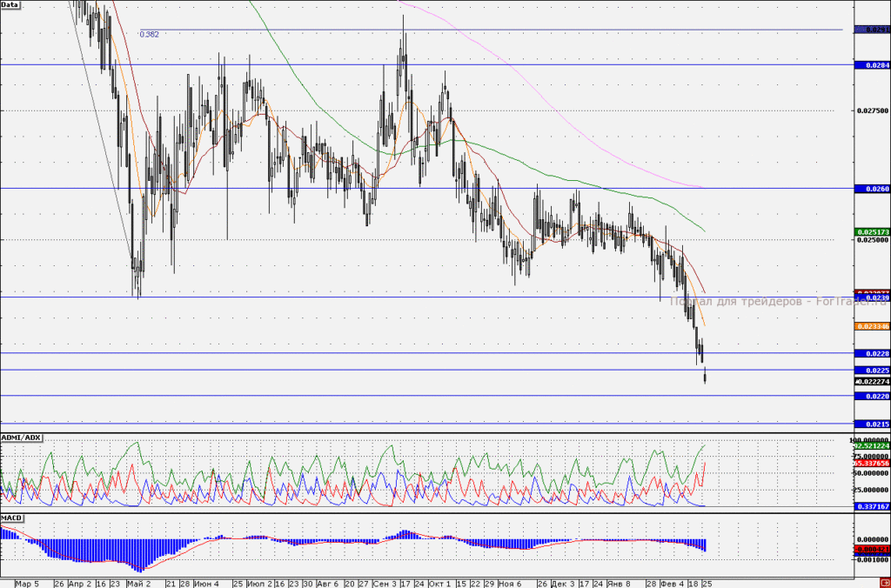Click the 0.382 Fibonacci level label
The image size is (891, 588).
150,34
